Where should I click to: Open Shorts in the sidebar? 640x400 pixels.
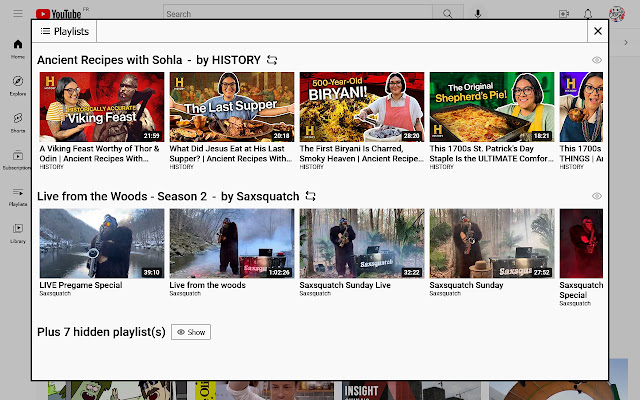point(18,122)
